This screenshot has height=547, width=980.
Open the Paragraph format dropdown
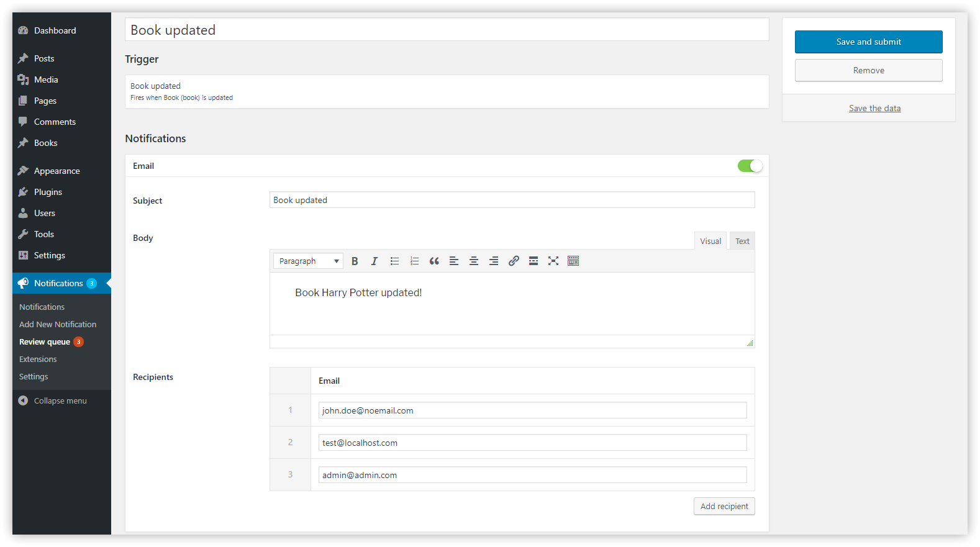coord(308,261)
